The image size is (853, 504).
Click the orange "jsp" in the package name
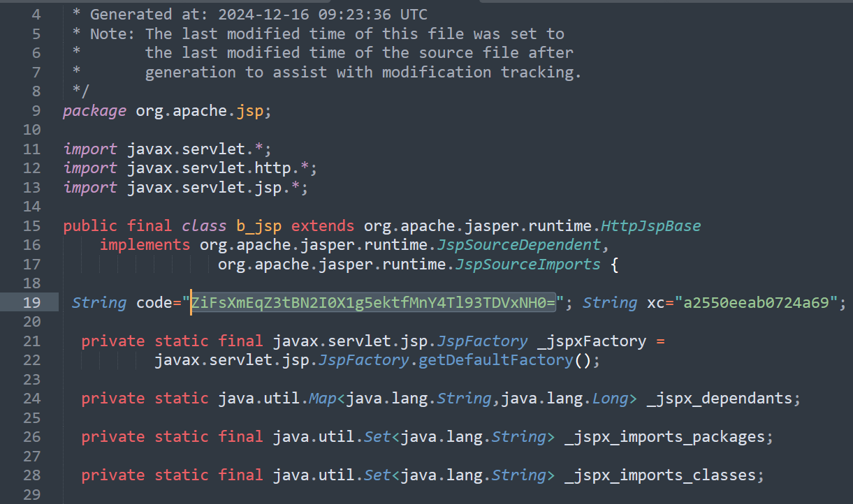click(x=249, y=111)
